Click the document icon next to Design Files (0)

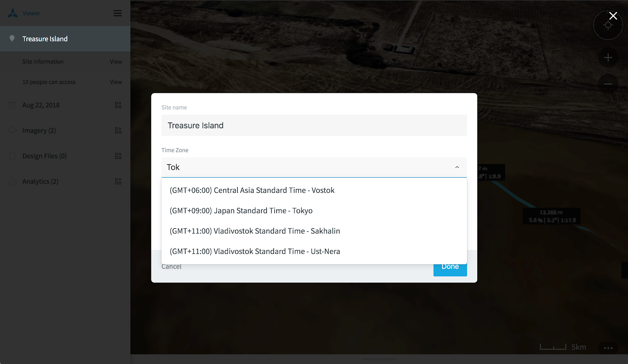(x=12, y=156)
